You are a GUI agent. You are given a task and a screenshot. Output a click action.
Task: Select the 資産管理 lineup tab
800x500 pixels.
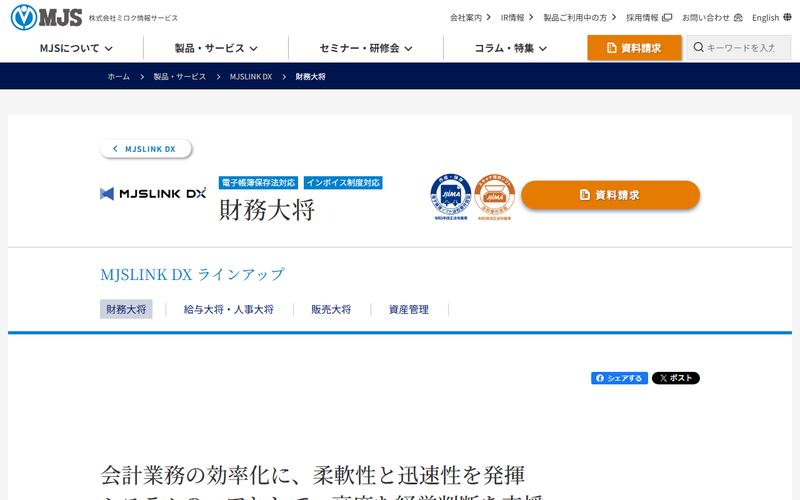[409, 309]
